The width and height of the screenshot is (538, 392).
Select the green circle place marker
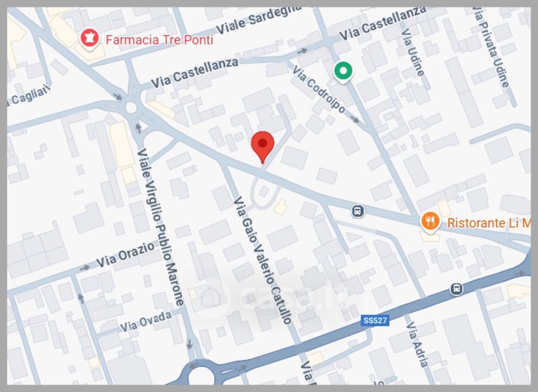[343, 72]
